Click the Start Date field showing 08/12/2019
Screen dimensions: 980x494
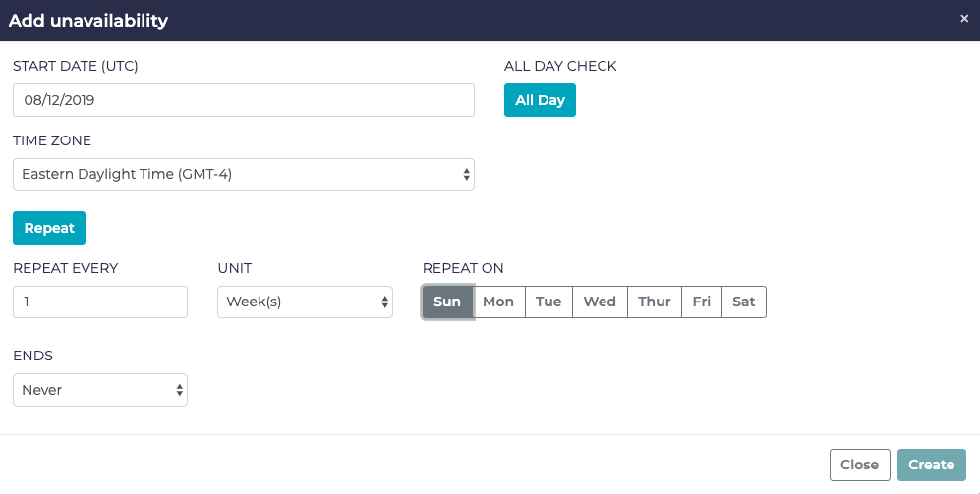click(x=243, y=100)
